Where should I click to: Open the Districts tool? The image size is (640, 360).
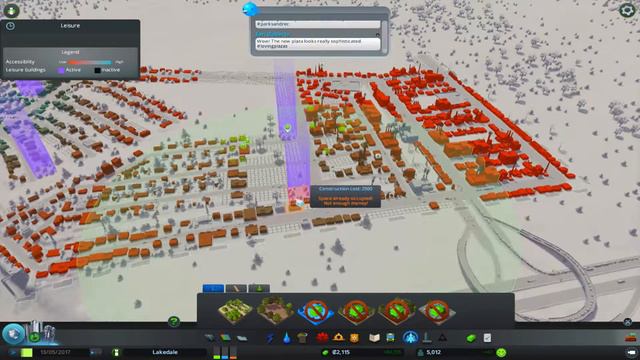point(242,338)
